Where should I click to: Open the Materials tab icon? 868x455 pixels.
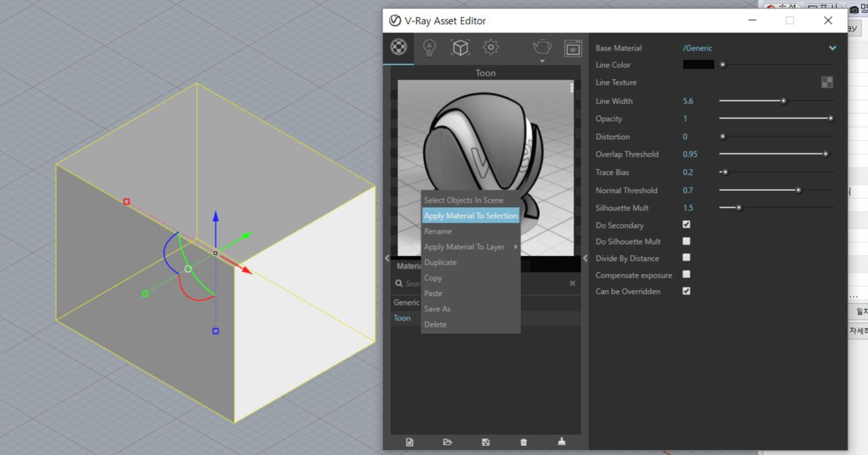point(399,47)
